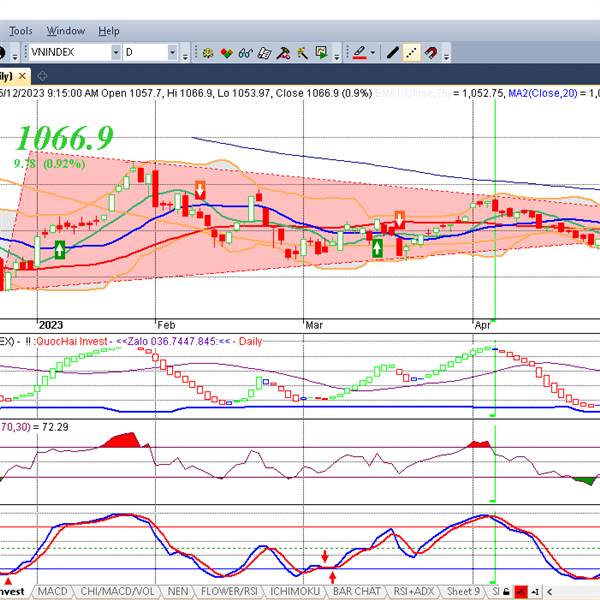600x600 pixels.
Task: Open the pen color dropdown arrow
Action: coord(372,53)
